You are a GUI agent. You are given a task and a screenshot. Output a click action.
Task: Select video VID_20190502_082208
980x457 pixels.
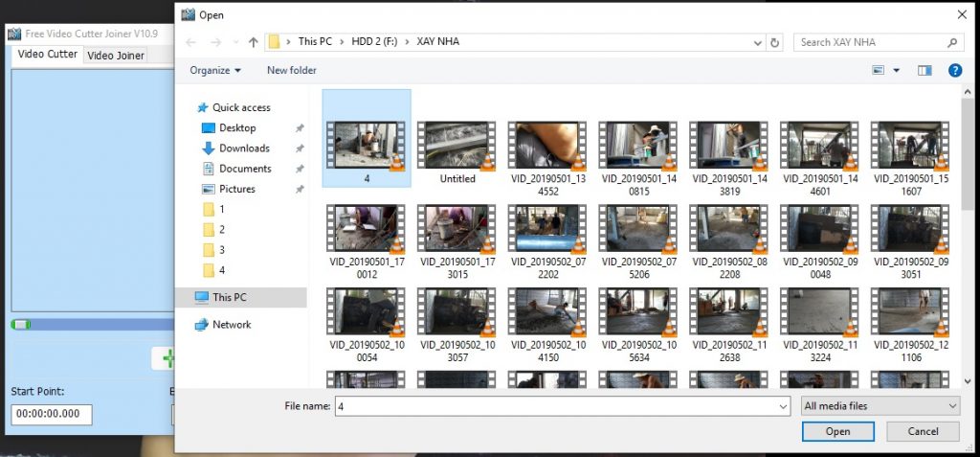pos(728,242)
